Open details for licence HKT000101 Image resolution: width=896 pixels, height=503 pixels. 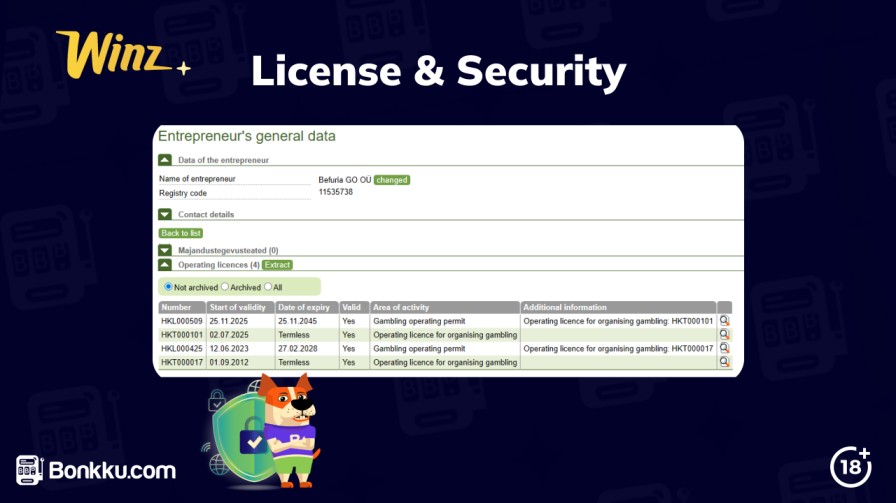[724, 334]
